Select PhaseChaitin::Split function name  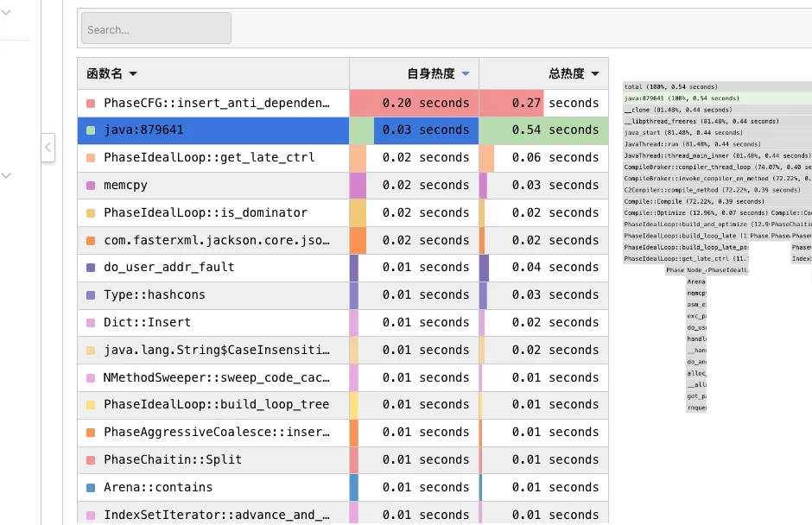pos(173,459)
